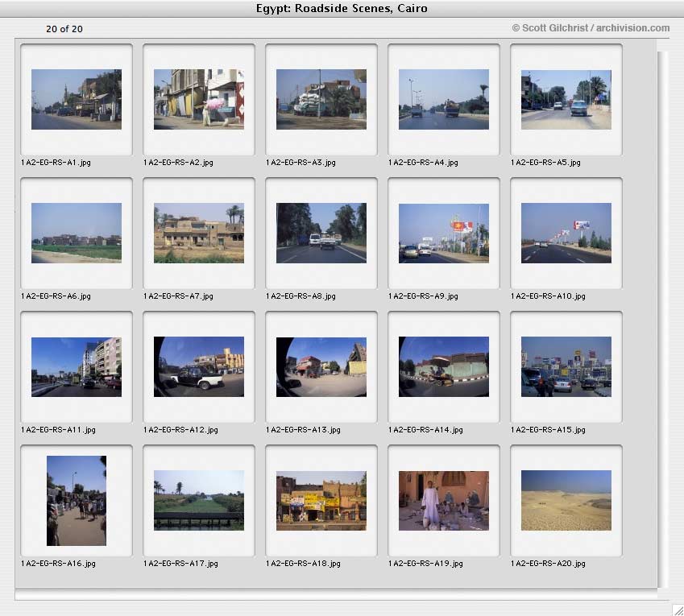Select tree-lined road thumbnail 1A2-EG-RS-A8

321,233
